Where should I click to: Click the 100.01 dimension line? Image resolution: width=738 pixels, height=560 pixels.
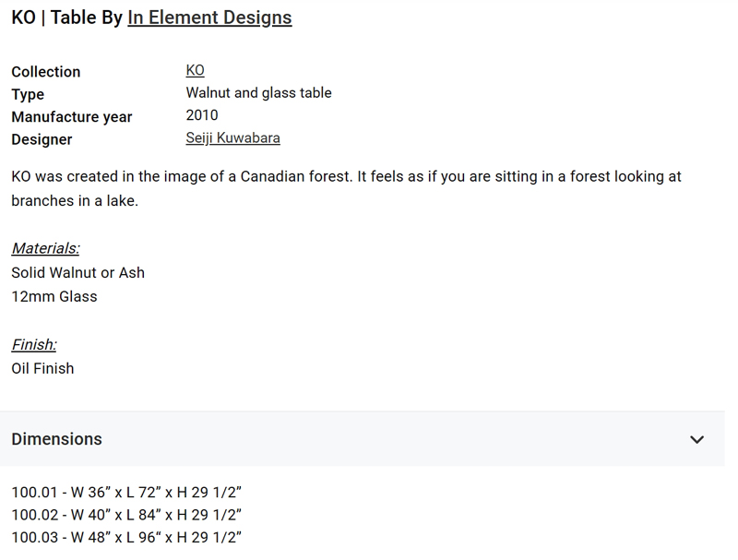coord(126,493)
